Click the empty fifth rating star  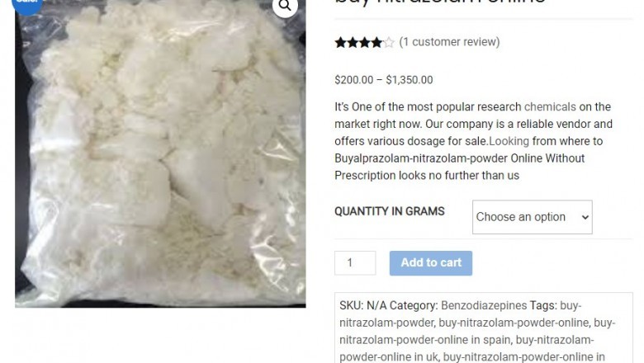389,42
